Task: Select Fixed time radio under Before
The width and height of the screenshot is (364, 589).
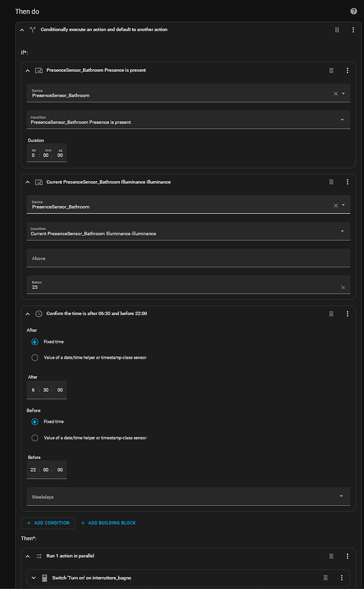Action: pos(35,422)
